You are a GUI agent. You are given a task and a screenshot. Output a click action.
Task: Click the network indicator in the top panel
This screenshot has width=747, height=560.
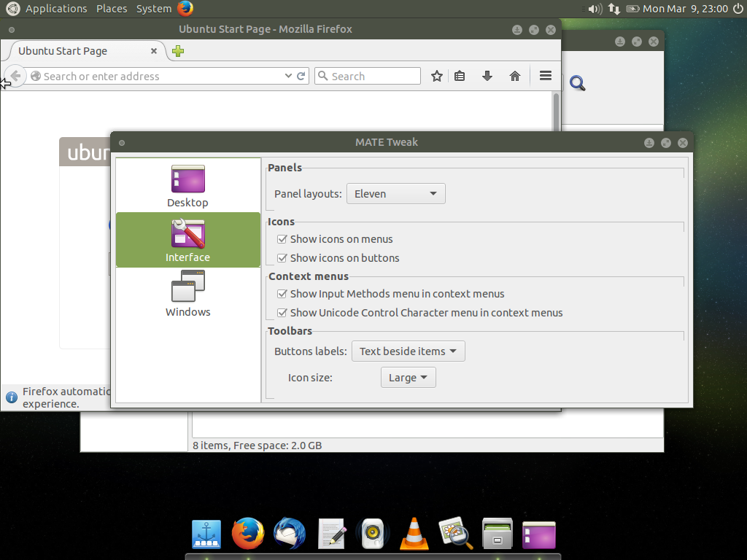coord(614,9)
